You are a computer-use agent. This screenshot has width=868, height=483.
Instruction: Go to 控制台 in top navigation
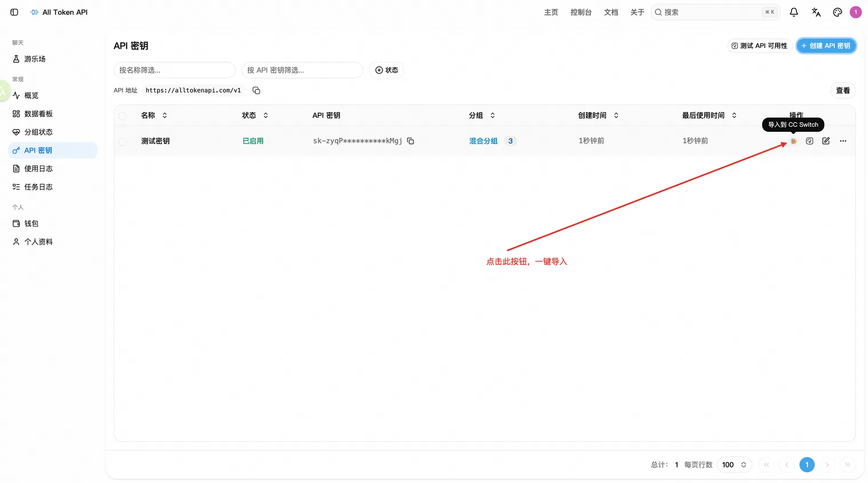pos(581,12)
